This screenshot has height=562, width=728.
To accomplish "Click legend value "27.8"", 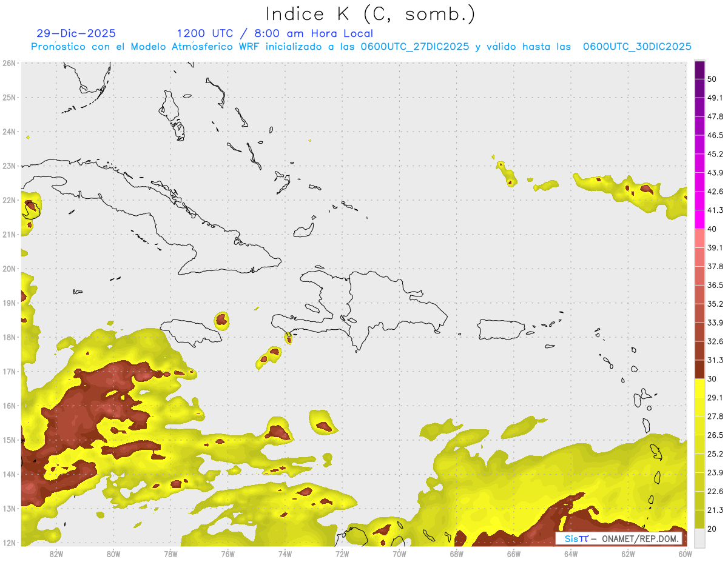I will [715, 416].
